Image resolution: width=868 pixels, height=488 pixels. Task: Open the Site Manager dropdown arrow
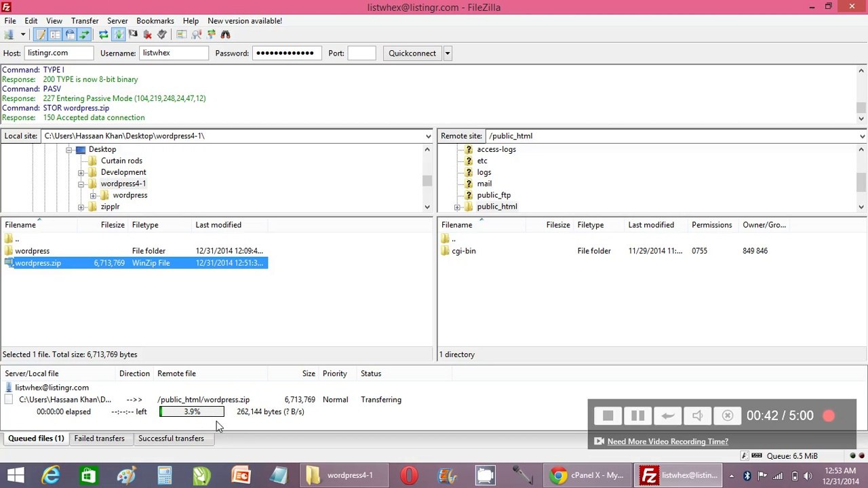tap(22, 35)
